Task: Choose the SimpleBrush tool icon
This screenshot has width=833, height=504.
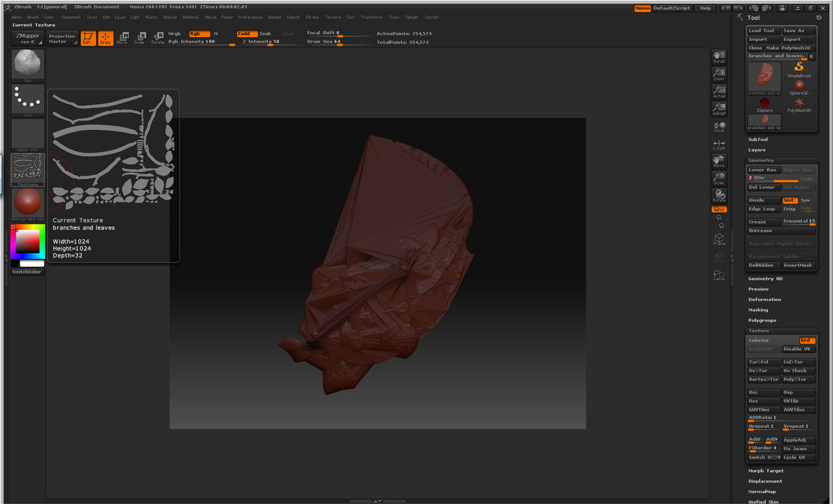Action: pos(799,69)
